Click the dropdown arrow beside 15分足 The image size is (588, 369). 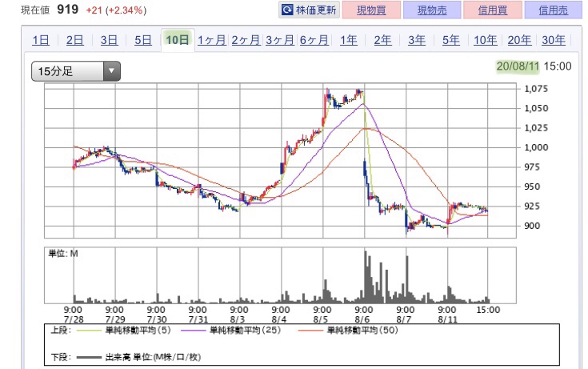tap(111, 71)
